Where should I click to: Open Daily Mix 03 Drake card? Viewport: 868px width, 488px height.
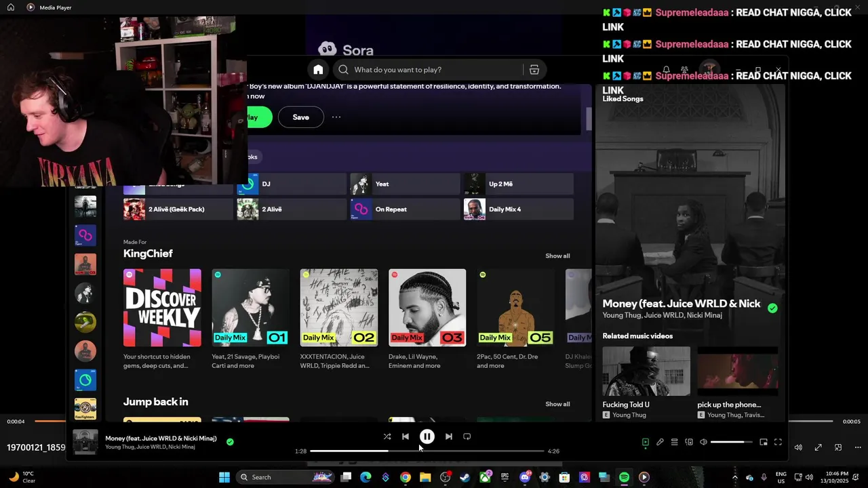(x=427, y=320)
